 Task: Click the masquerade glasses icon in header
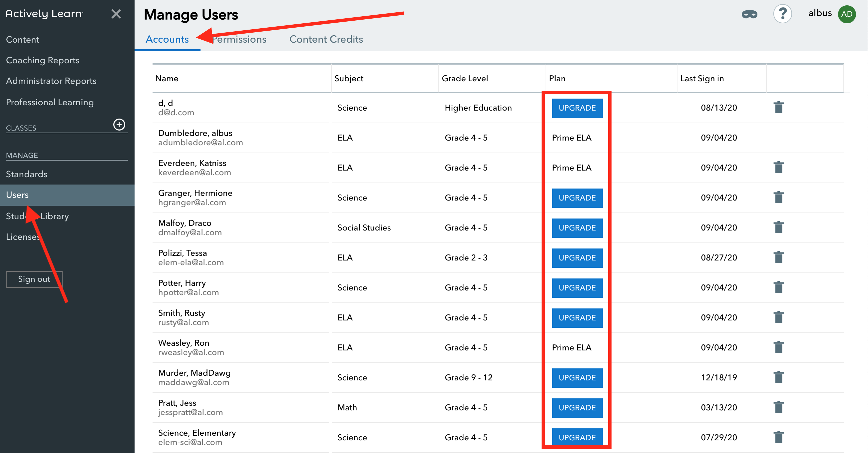[750, 14]
